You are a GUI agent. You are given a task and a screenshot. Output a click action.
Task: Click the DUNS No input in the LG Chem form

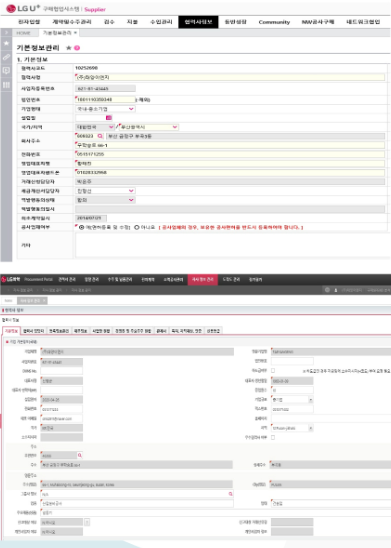click(x=61, y=371)
